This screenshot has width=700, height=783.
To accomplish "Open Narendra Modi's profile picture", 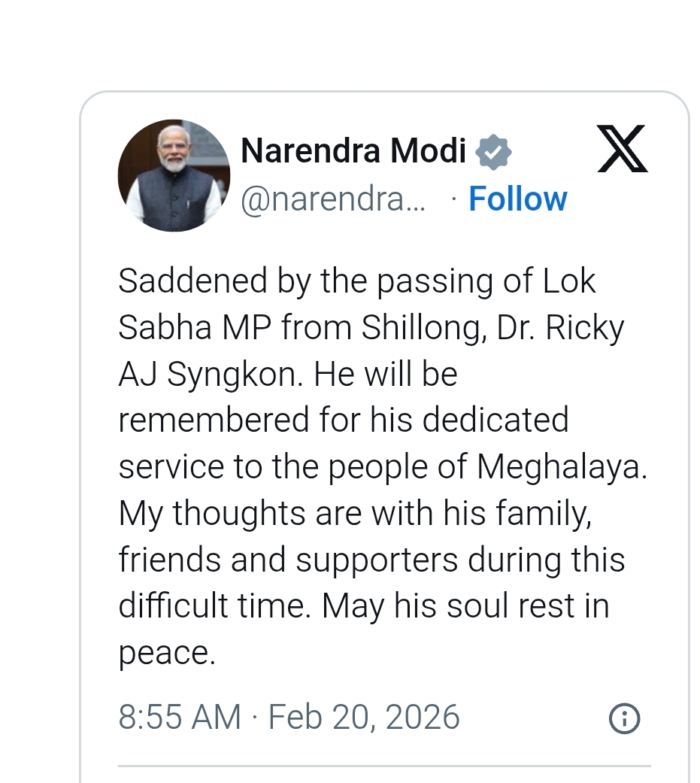I will click(x=174, y=175).
